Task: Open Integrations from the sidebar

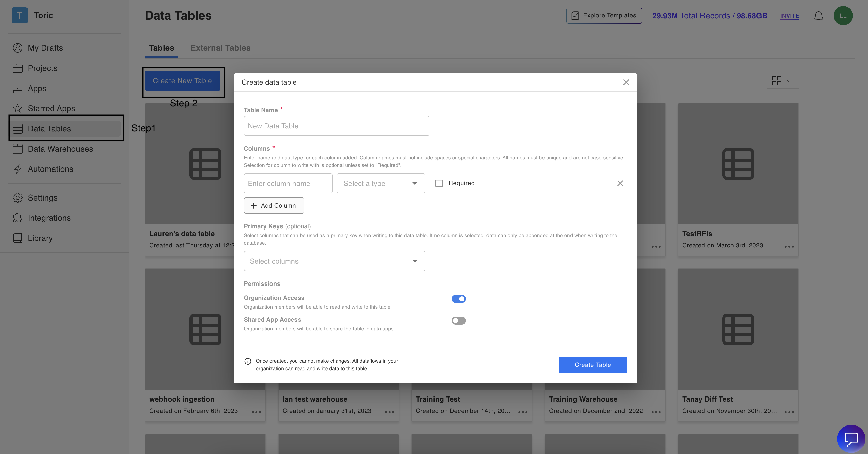Action: (x=49, y=218)
